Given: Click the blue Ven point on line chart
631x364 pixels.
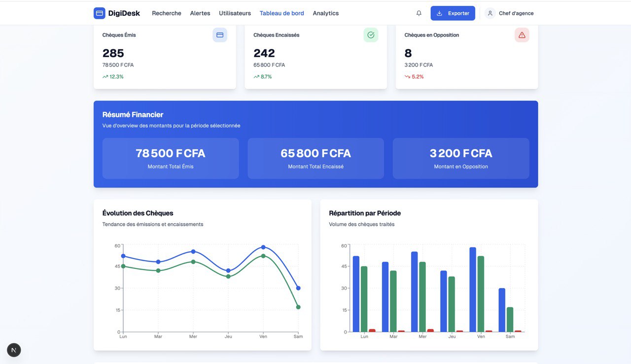Looking at the screenshot, I should click(x=263, y=247).
